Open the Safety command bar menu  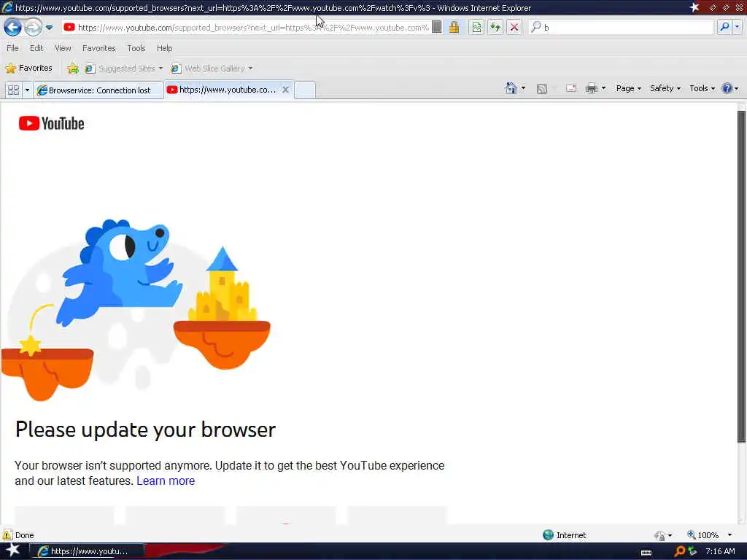point(665,88)
